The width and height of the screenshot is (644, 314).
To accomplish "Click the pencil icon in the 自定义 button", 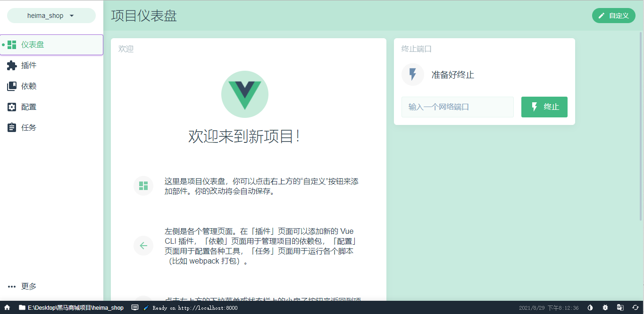I will 602,16.
